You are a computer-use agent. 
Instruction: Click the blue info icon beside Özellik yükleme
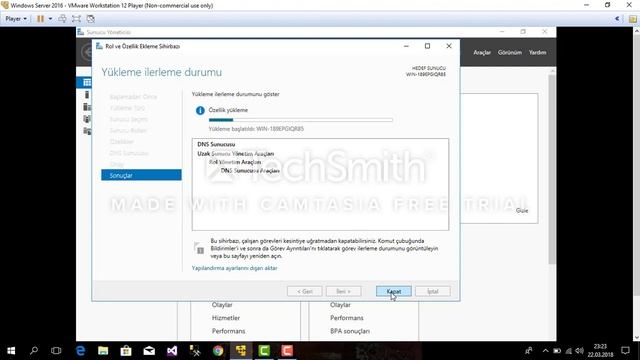200,111
